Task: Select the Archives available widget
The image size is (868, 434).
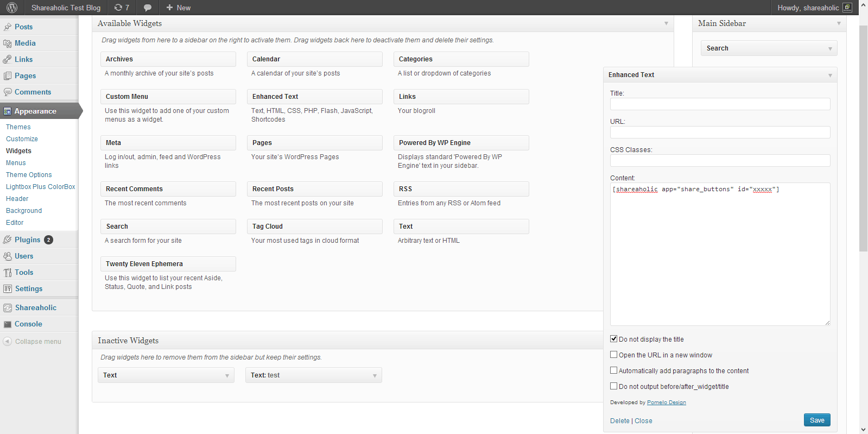Action: tap(168, 59)
